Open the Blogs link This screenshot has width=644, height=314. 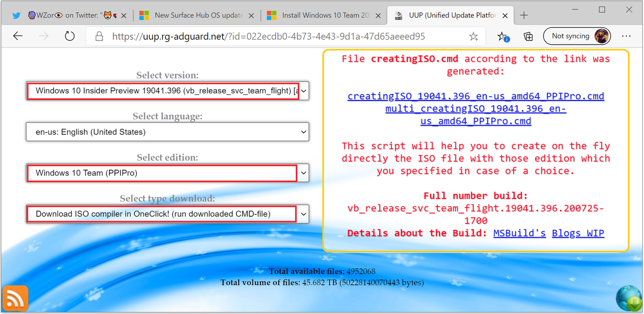[x=567, y=233]
